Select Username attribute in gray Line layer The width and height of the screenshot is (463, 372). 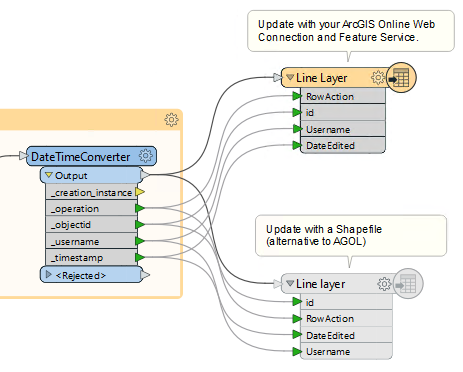coord(347,351)
